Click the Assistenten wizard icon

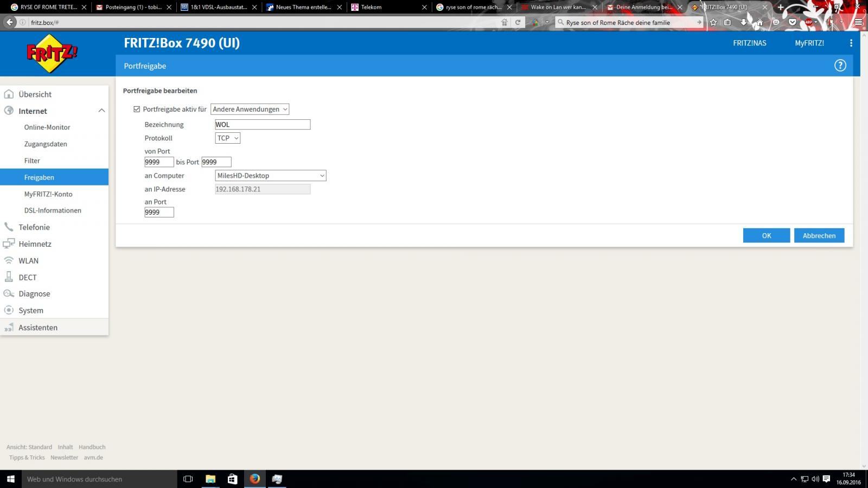click(x=9, y=327)
